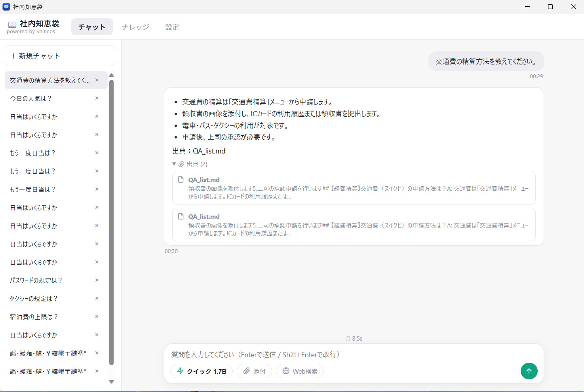Open the 今日の天気は？ chat
584x392 pixels.
pyautogui.click(x=56, y=98)
